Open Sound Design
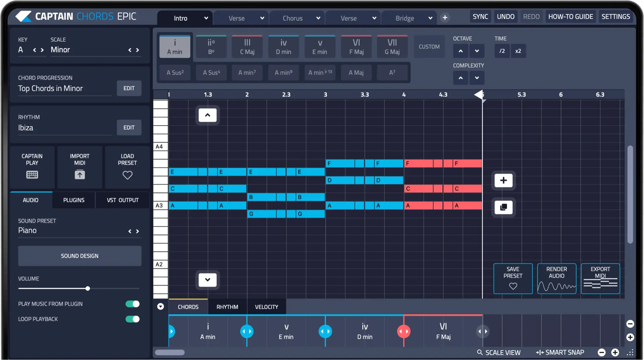This screenshot has width=644, height=360. (80, 256)
